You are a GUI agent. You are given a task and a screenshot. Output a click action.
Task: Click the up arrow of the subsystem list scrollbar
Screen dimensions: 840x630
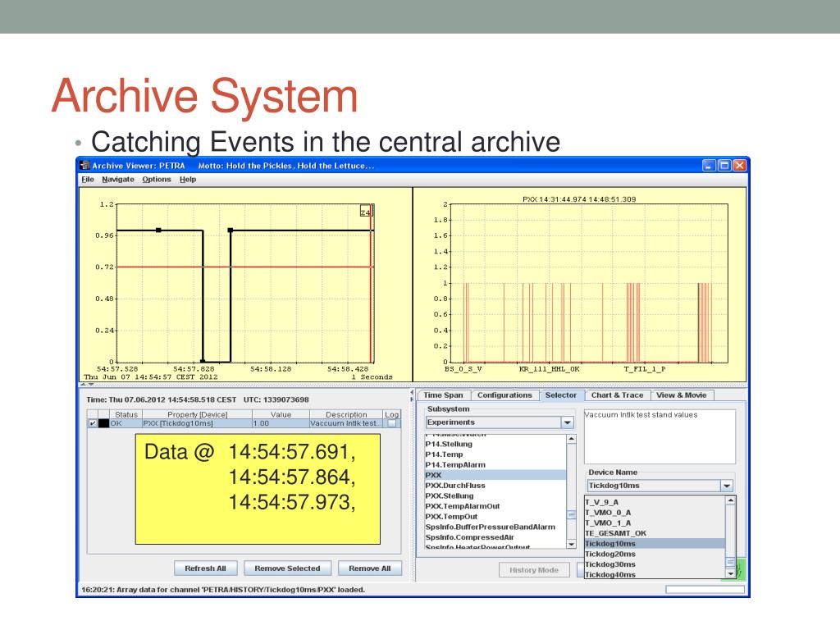(x=572, y=440)
